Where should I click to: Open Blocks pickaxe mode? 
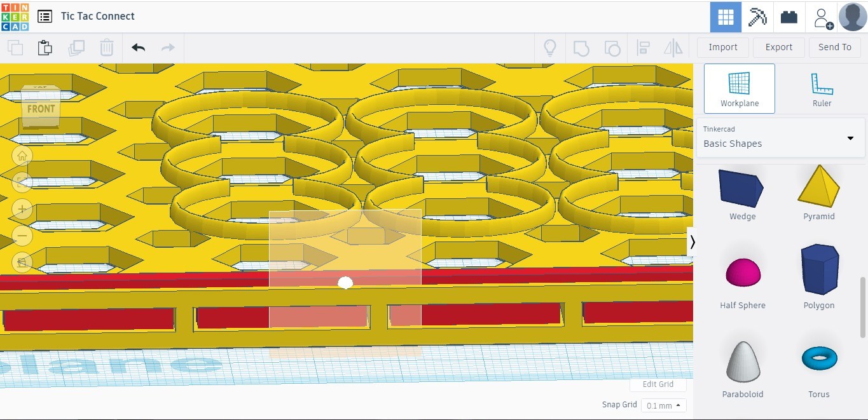point(757,17)
